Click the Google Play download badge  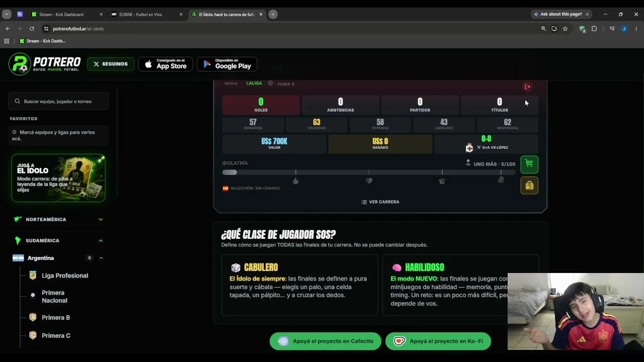227,64
